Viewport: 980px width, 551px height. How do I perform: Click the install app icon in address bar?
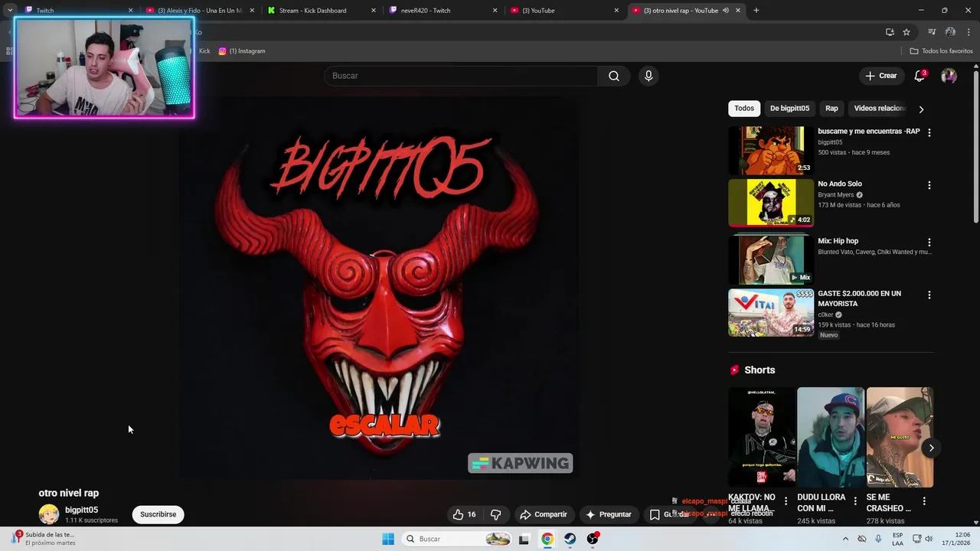(890, 32)
